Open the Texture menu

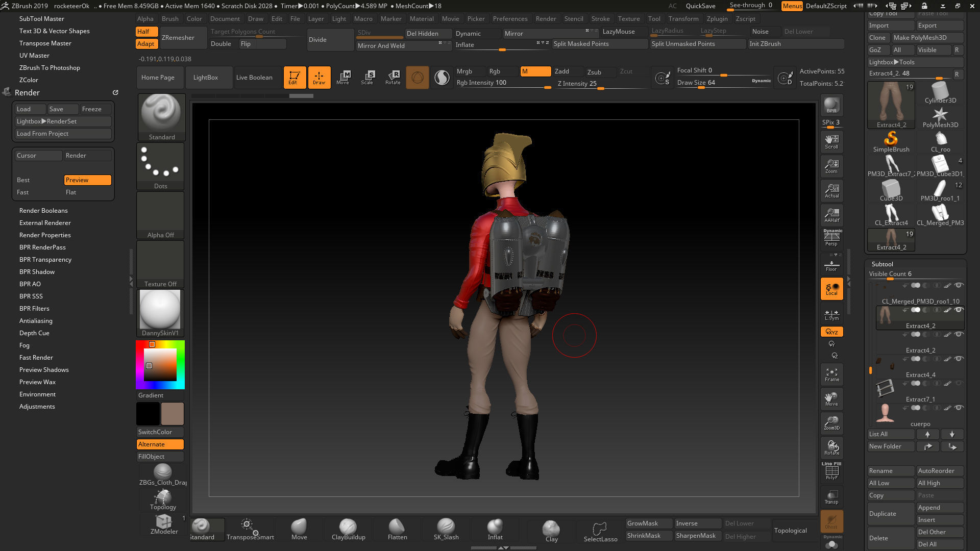pos(629,19)
